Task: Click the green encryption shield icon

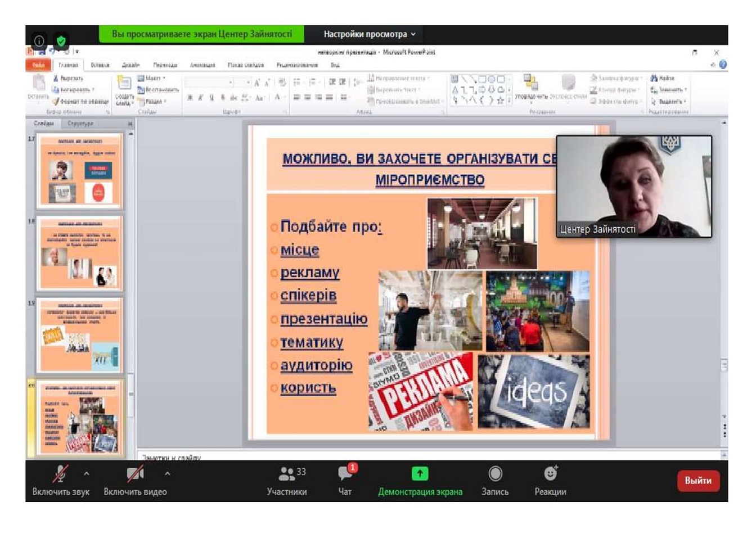Action: tap(61, 40)
